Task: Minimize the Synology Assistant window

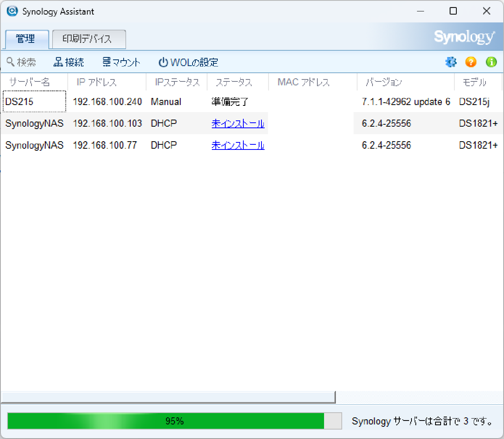Action: pos(421,11)
